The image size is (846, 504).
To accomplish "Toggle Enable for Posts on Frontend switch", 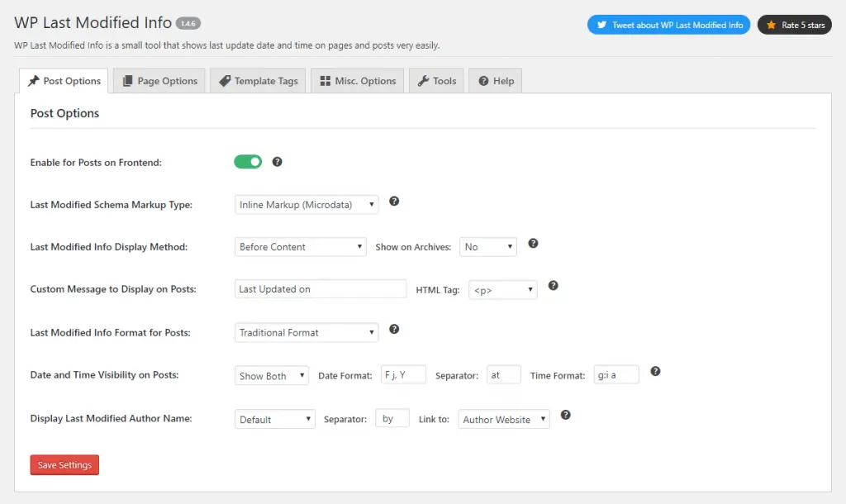I will 248,162.
